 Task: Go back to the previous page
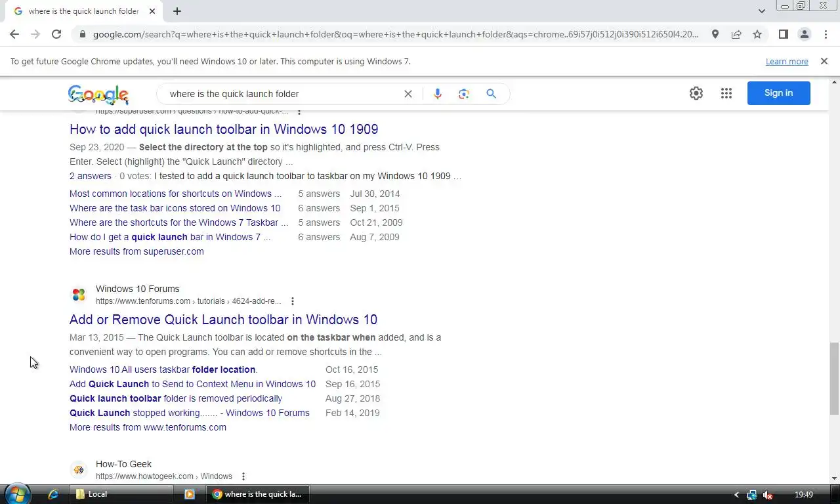14,34
